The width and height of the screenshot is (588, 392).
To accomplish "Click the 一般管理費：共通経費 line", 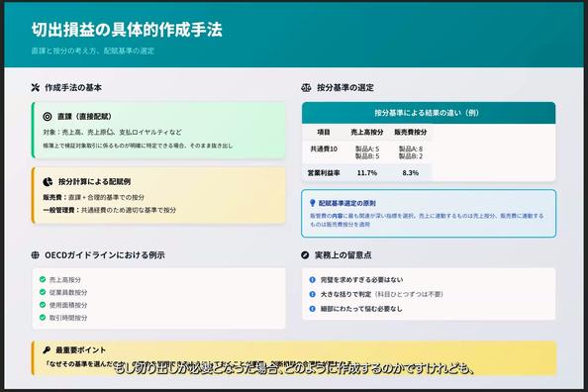I will point(109,210).
